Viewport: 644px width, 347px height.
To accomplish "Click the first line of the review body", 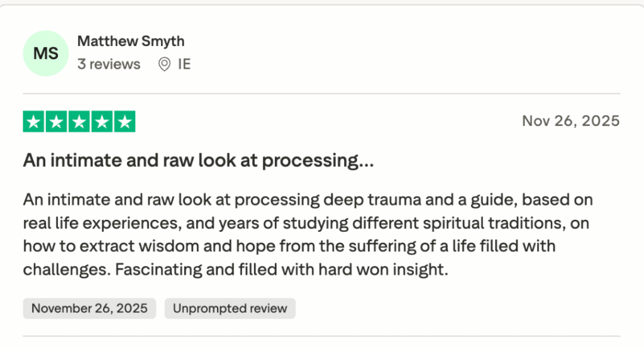I will [x=308, y=200].
